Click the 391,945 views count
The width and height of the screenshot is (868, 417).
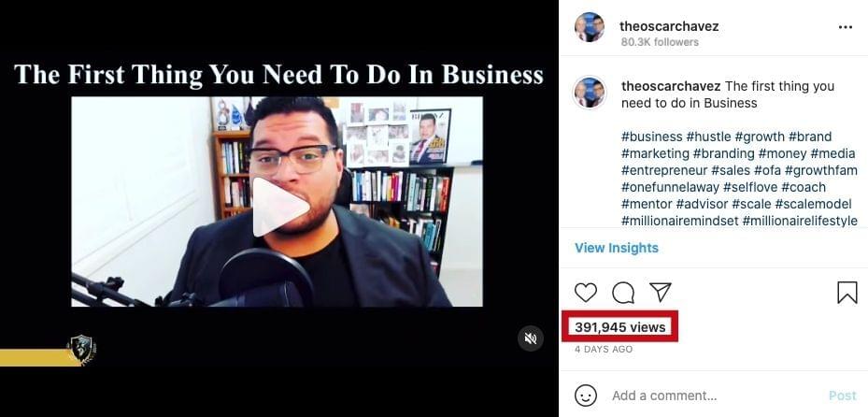(x=620, y=327)
